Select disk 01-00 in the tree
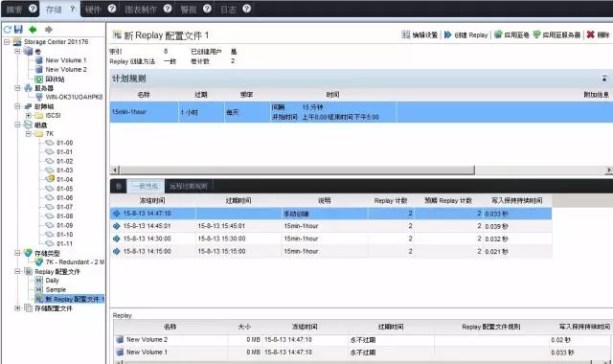Viewport: 613px width, 364px height. click(64, 143)
